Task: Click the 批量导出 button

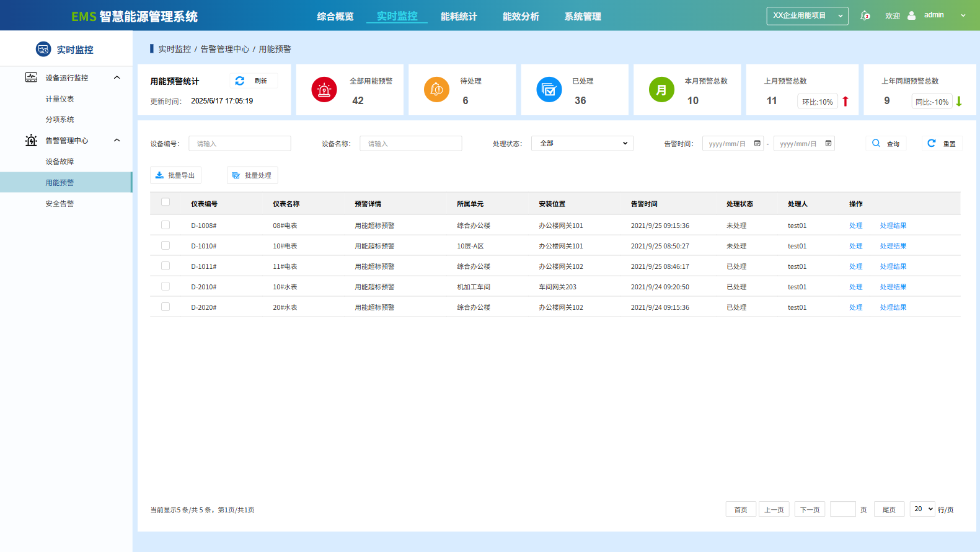Action: pos(175,175)
